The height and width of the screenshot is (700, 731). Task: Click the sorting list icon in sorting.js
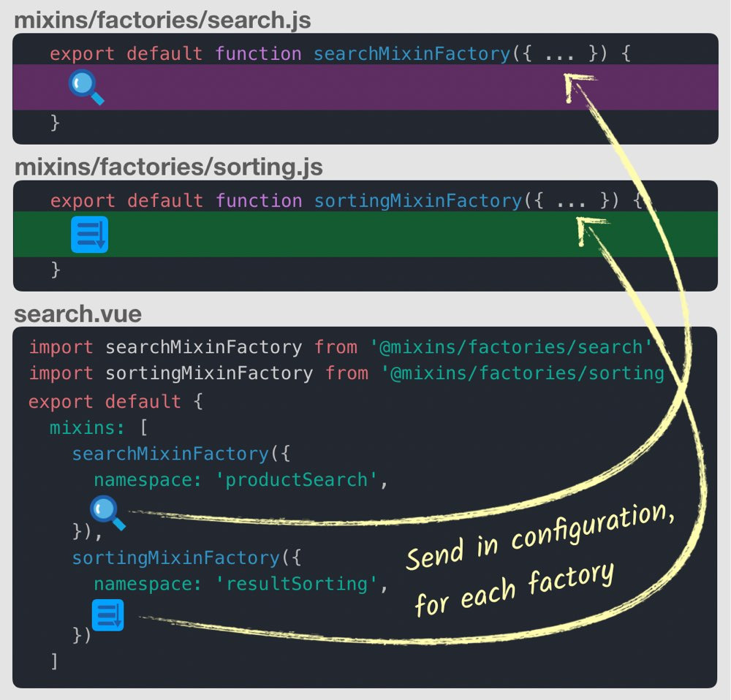(90, 234)
